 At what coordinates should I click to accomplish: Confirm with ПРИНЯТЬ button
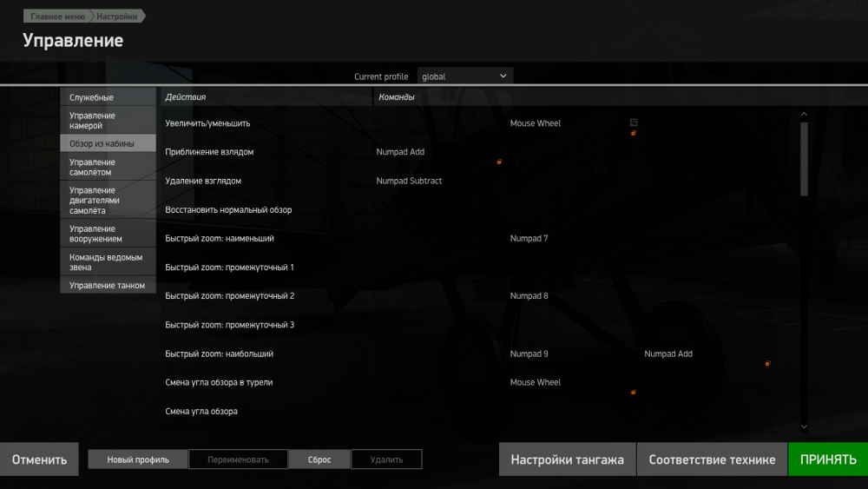point(828,459)
